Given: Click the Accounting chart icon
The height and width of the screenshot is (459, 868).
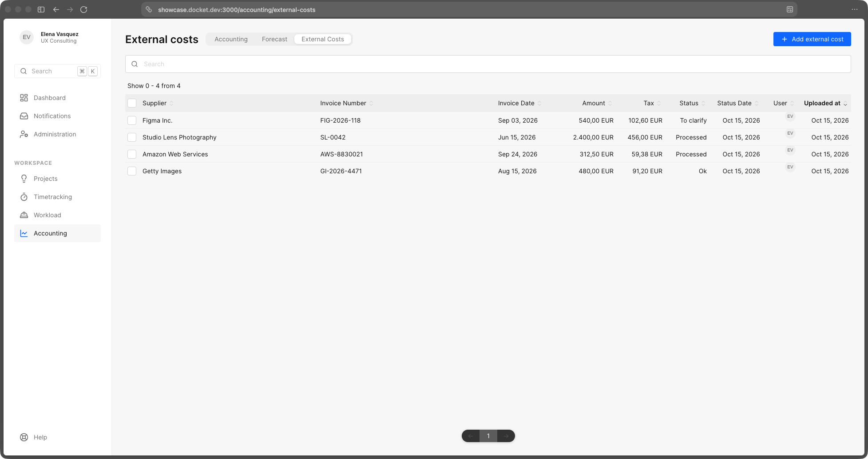Looking at the screenshot, I should pyautogui.click(x=24, y=233).
